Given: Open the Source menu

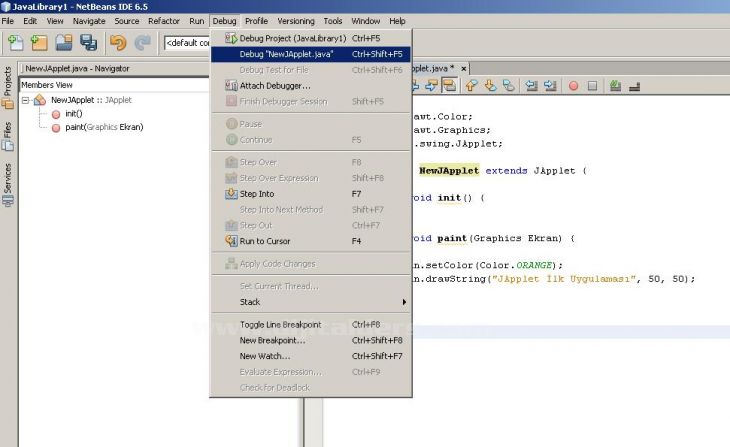Looking at the screenshot, I should point(127,21).
